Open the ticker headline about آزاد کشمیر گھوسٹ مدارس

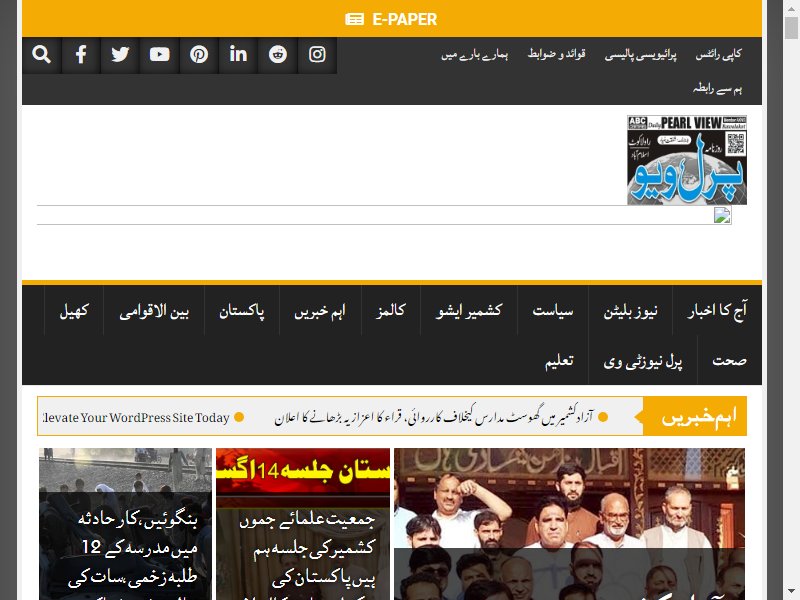434,417
